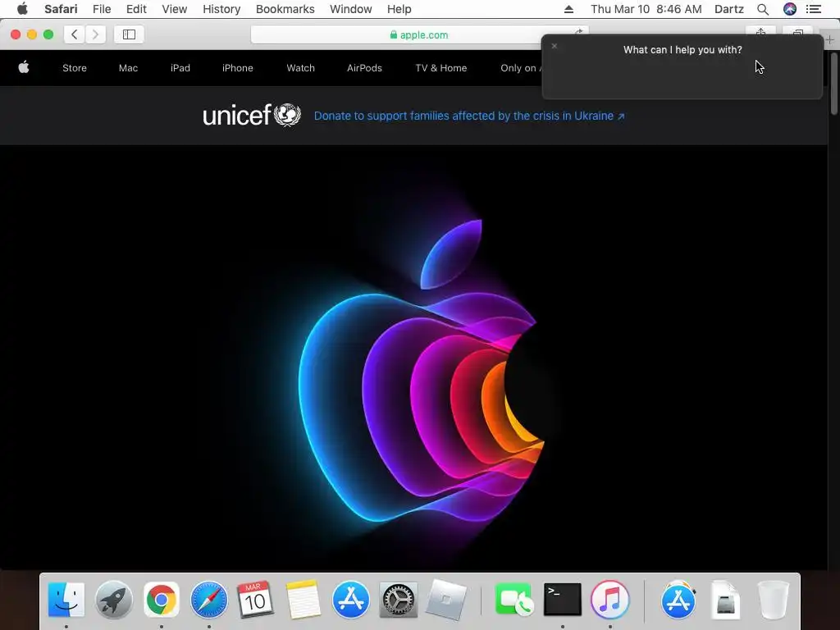Open Calendar showing Mar 10 in Dock
This screenshot has width=840, height=630.
(x=256, y=600)
